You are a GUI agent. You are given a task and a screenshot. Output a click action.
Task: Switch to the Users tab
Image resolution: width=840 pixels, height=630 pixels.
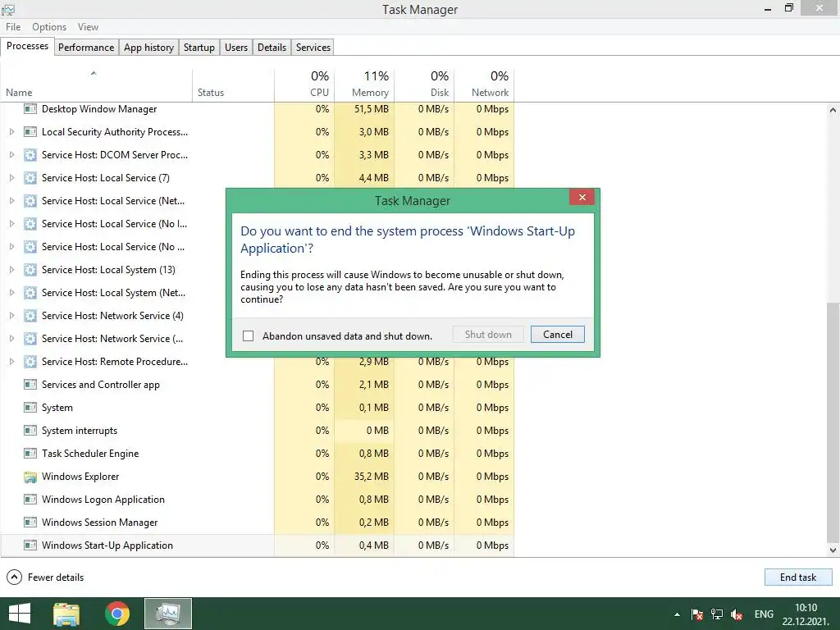point(236,47)
